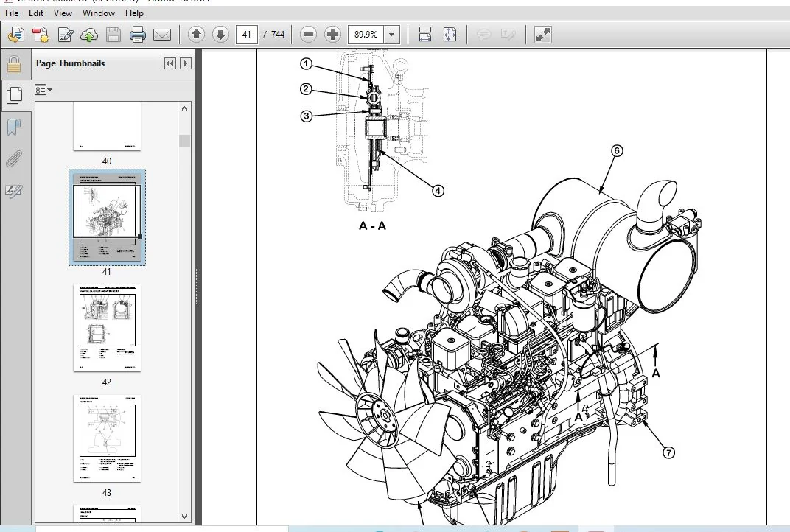
Task: Click the page label 43
Action: click(107, 493)
